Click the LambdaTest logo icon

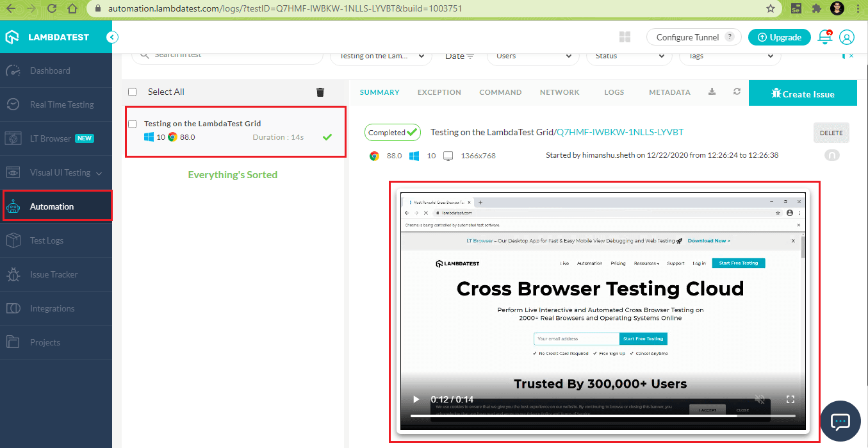(x=12, y=37)
